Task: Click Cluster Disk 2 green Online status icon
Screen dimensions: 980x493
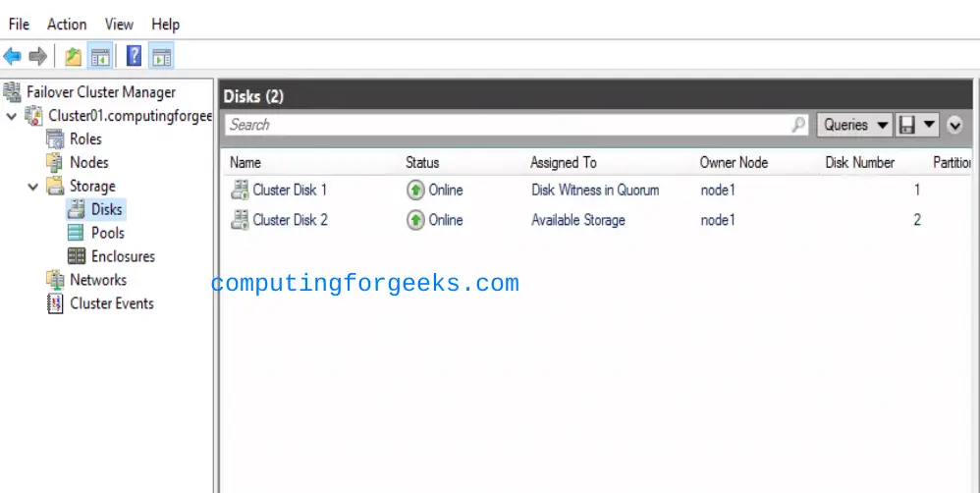Action: click(x=415, y=219)
